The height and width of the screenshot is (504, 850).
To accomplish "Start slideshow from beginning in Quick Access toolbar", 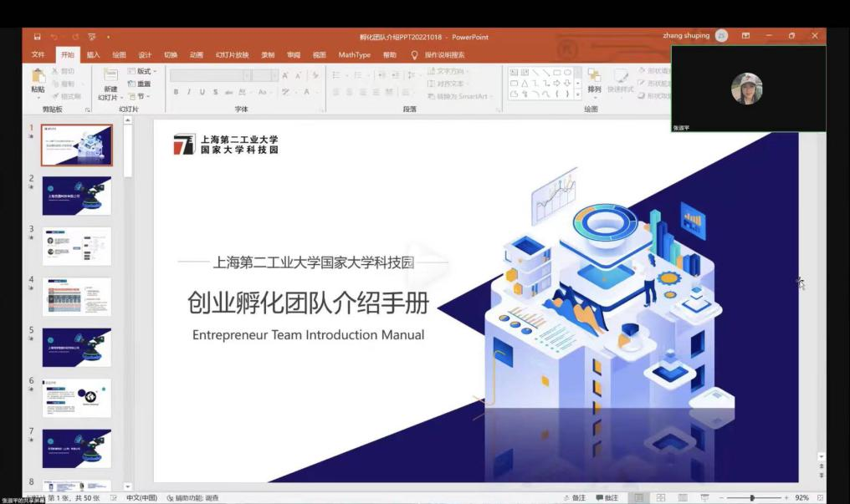I will point(92,37).
